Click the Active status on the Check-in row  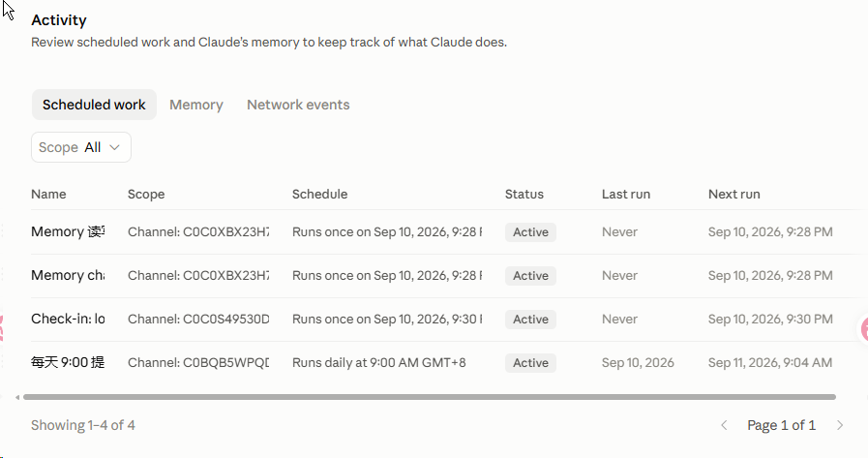(x=530, y=319)
